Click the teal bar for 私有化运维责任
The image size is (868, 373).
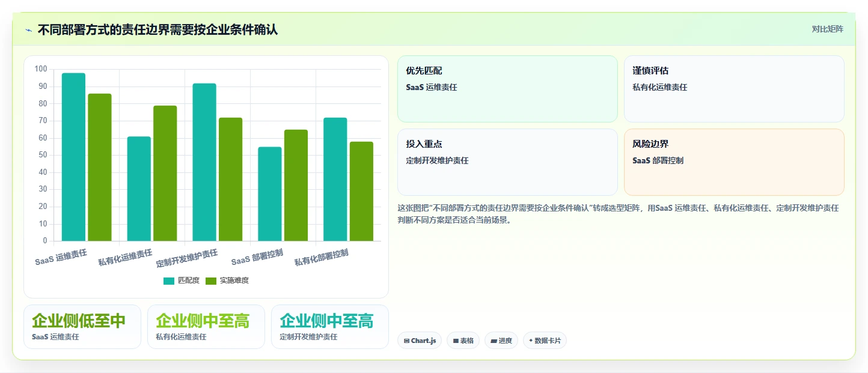(139, 189)
